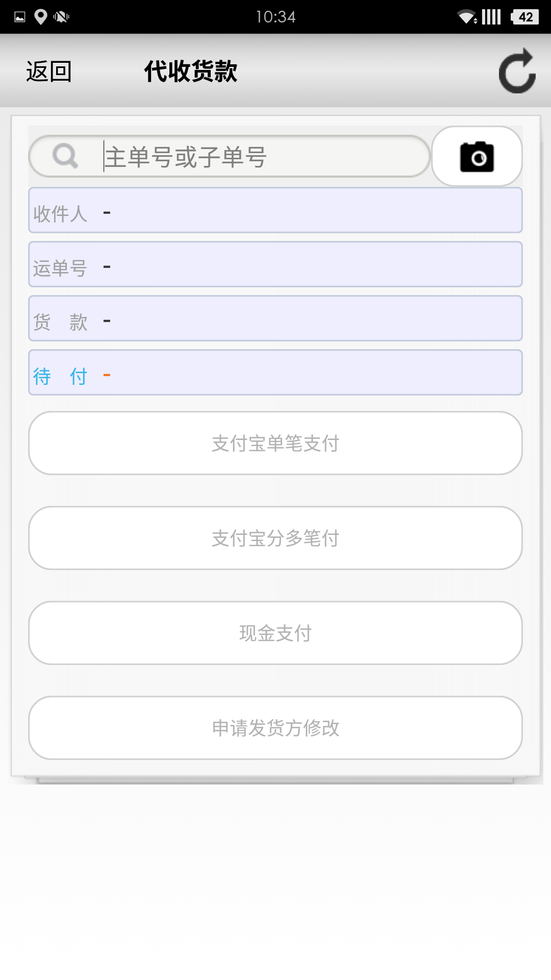Go back with 返回
Screen dimensions: 551x980
49,71
